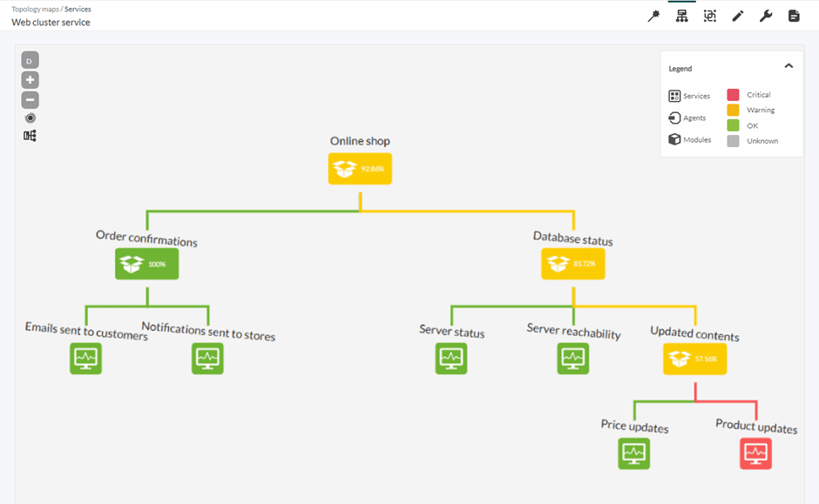
Task: Click the red Critical legend swatch
Action: [x=734, y=95]
